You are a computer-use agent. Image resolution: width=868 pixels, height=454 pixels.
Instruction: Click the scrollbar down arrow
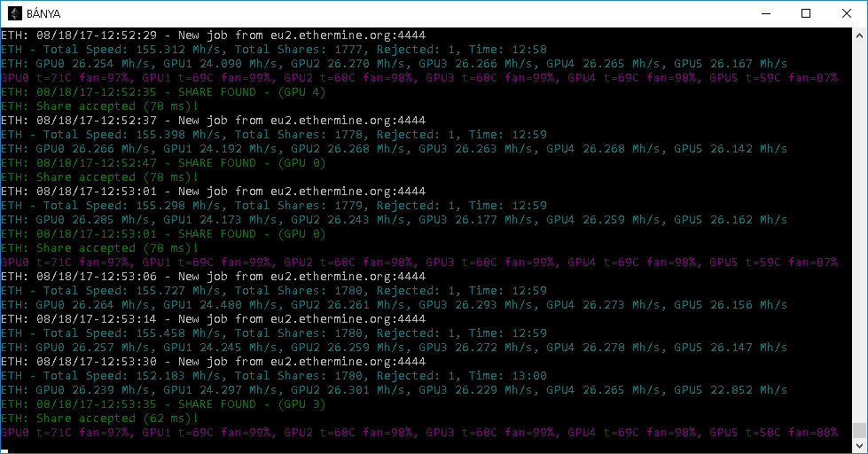pos(859,445)
